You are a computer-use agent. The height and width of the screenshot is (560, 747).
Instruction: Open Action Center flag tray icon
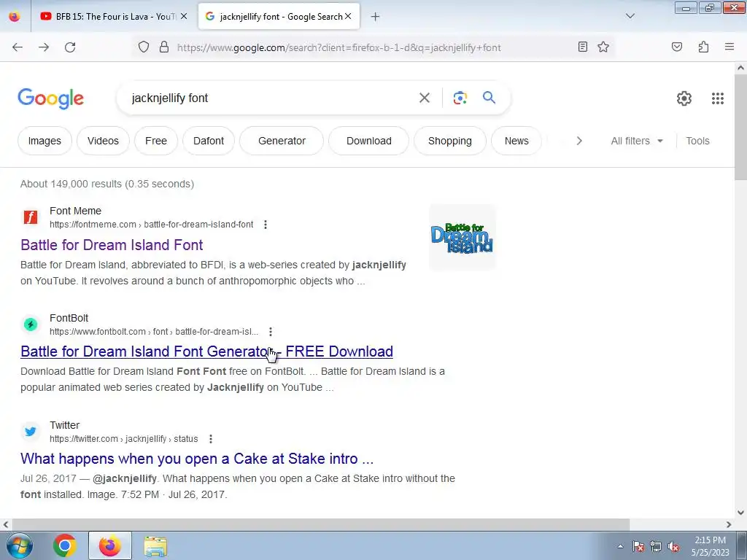click(638, 546)
